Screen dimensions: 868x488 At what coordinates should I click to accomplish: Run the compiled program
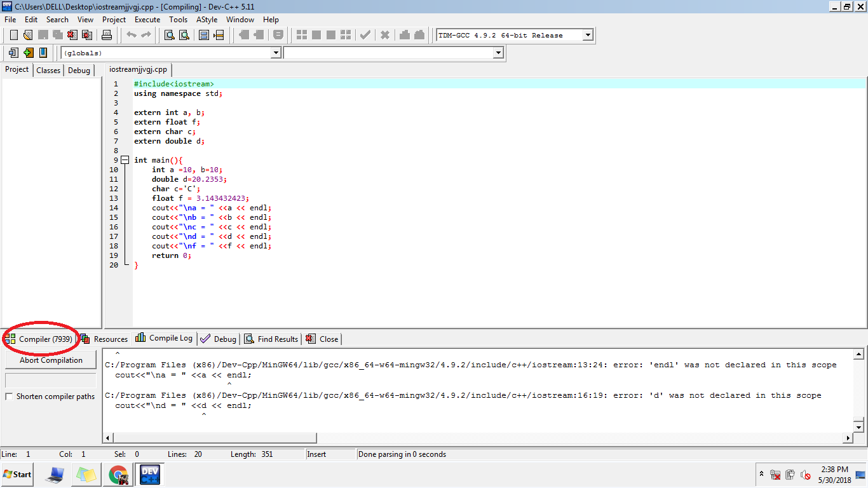316,35
